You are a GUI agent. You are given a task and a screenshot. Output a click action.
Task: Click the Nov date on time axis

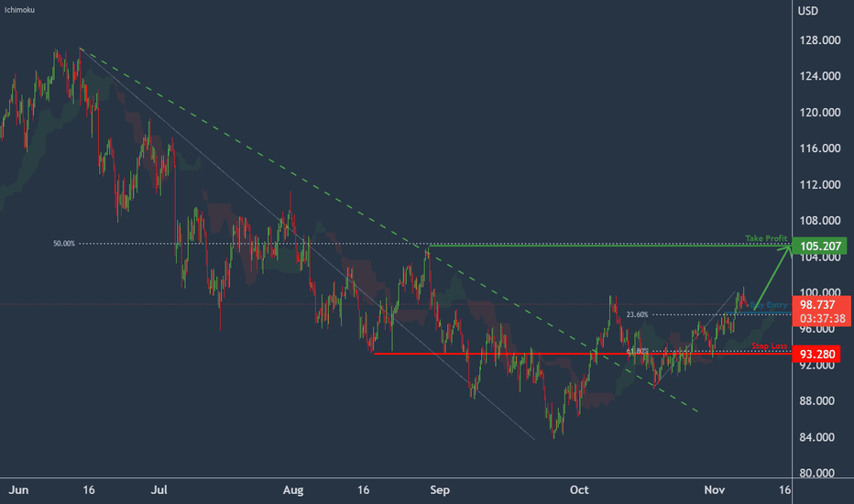[x=715, y=490]
